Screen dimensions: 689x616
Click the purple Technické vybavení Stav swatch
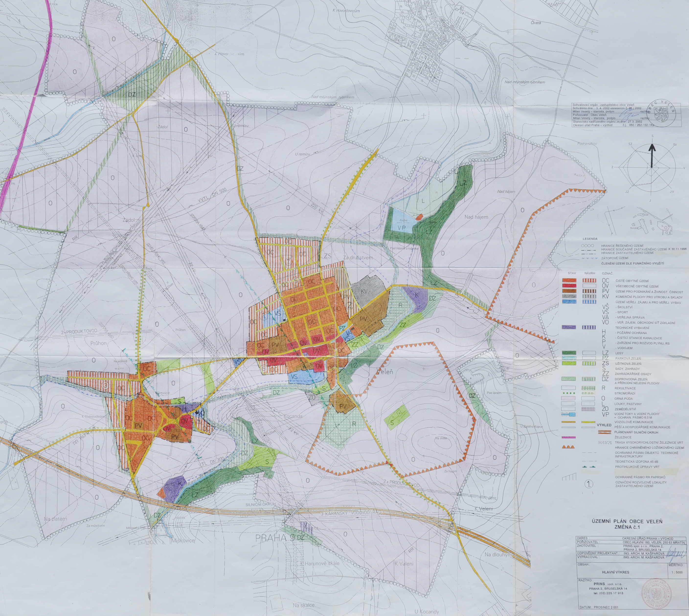pyautogui.click(x=569, y=327)
